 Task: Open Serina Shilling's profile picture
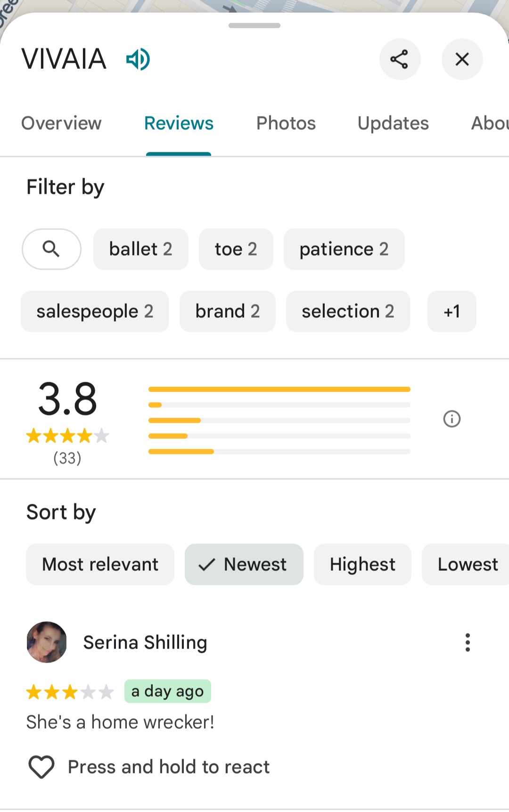pos(47,642)
